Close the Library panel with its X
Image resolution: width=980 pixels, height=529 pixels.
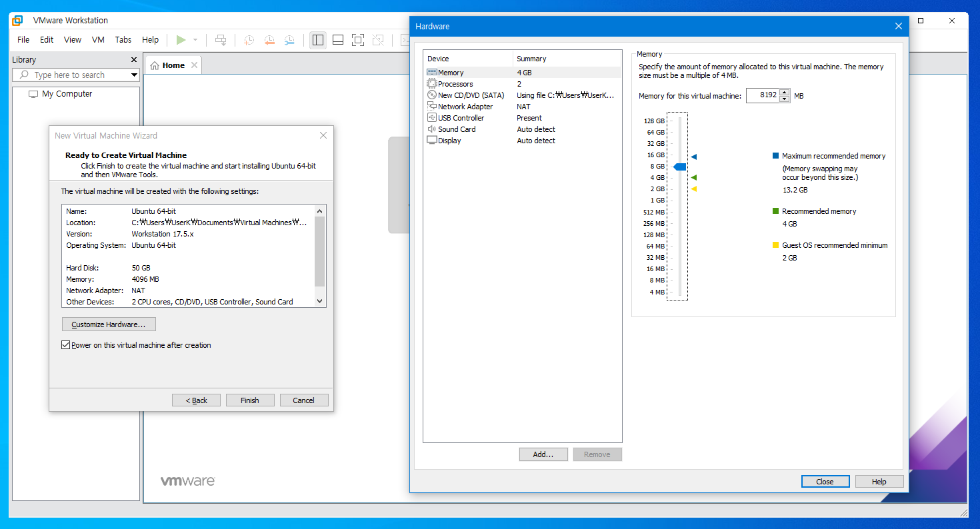[x=134, y=60]
